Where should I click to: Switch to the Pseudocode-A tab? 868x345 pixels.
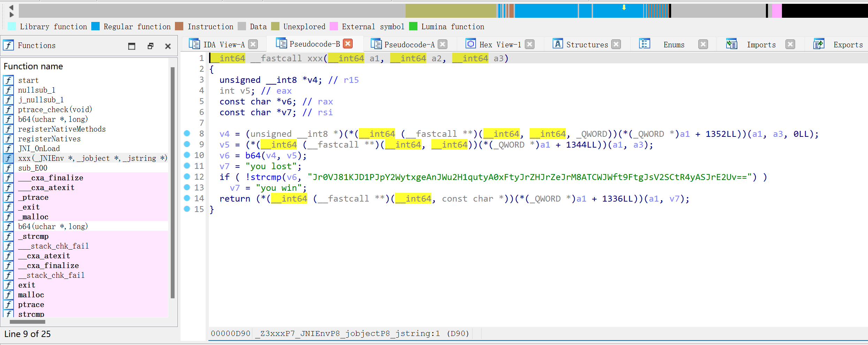pos(409,45)
